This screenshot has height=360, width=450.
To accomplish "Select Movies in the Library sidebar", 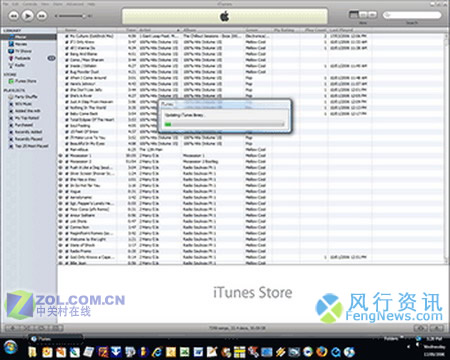I will tap(28, 44).
